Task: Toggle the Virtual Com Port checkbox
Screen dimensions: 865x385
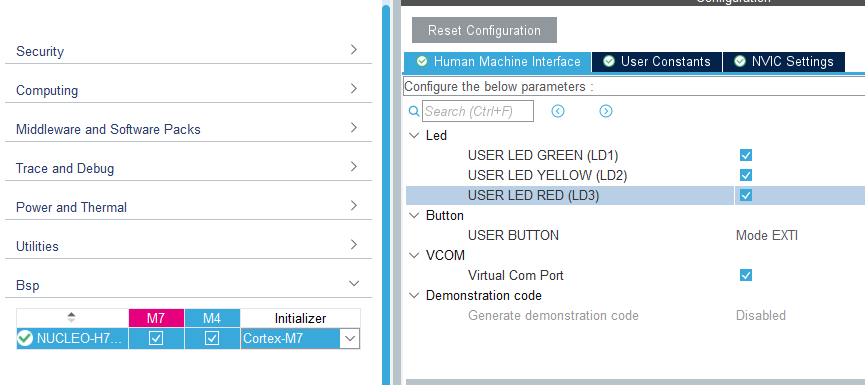Action: point(746,275)
